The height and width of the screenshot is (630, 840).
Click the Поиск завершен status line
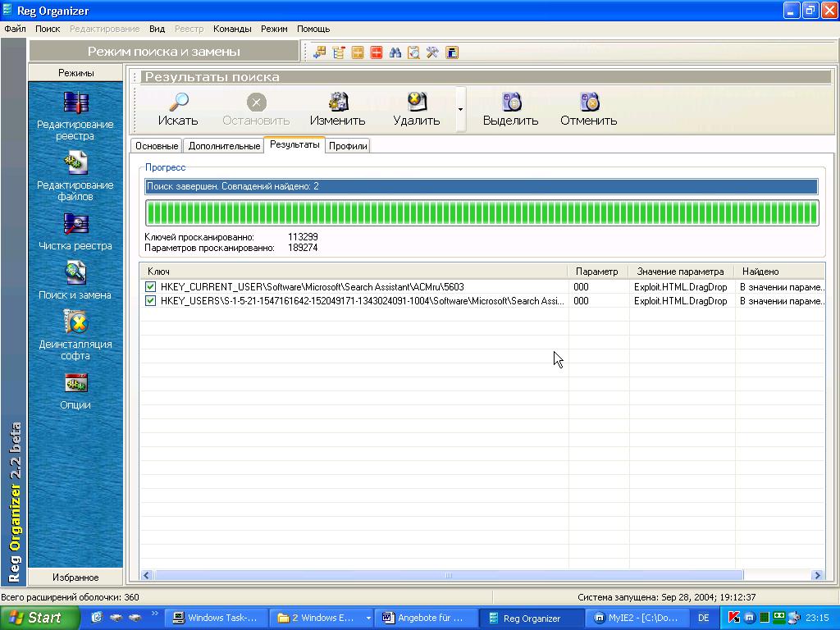coord(482,186)
